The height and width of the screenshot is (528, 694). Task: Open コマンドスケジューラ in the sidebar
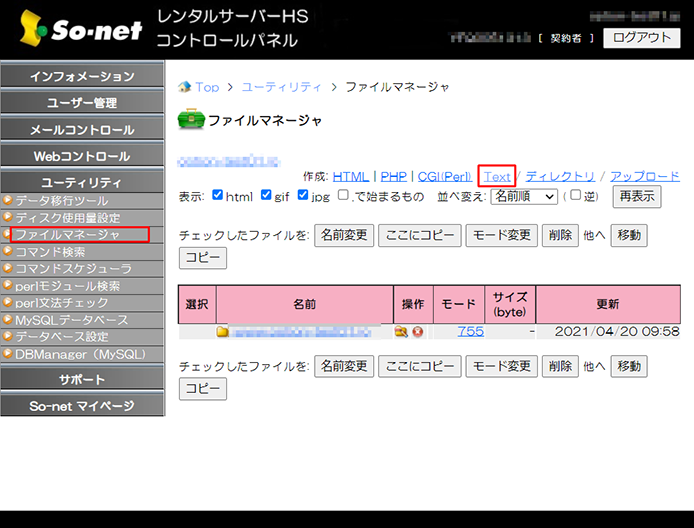click(x=73, y=269)
